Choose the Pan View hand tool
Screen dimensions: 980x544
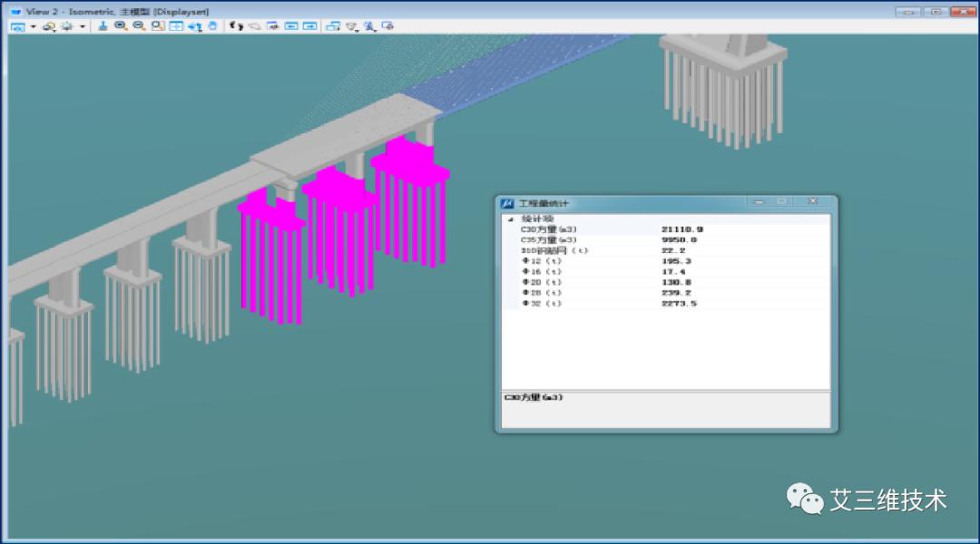(212, 26)
